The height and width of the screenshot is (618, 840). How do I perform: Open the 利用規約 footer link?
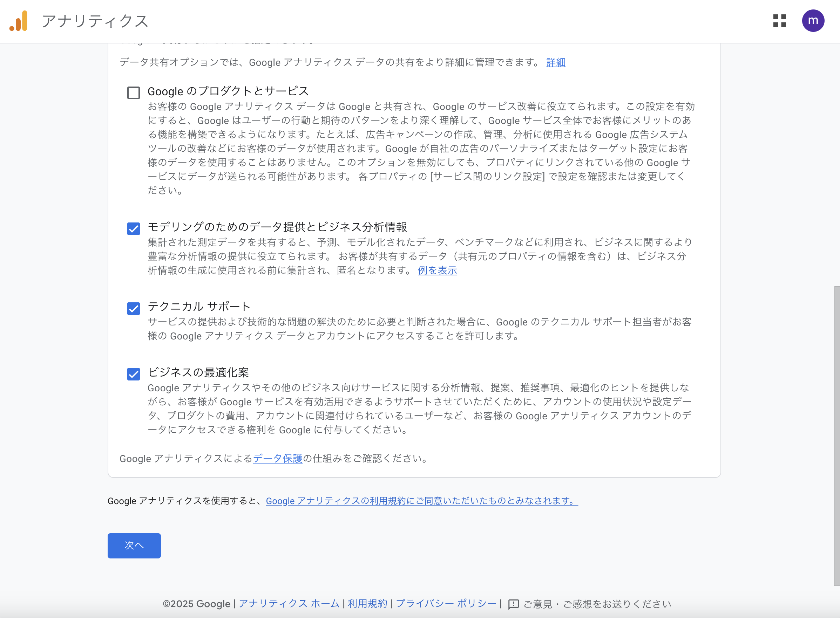point(368,604)
